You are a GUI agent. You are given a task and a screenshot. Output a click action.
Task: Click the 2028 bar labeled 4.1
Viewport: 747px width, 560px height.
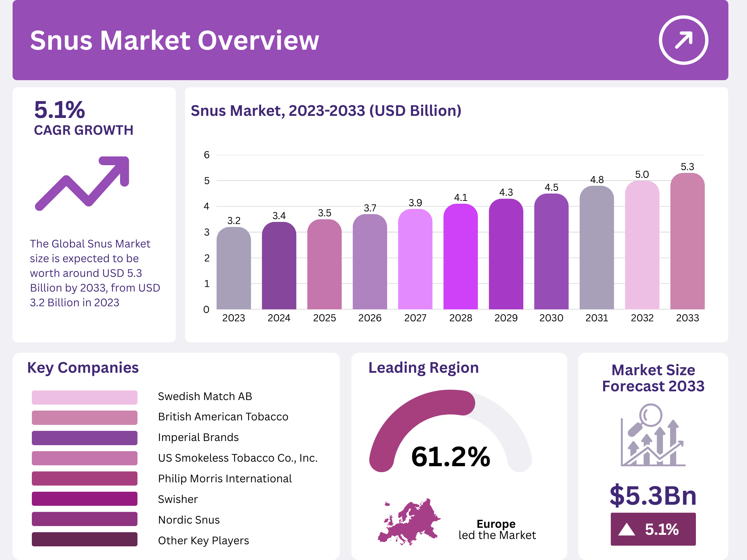[460, 257]
